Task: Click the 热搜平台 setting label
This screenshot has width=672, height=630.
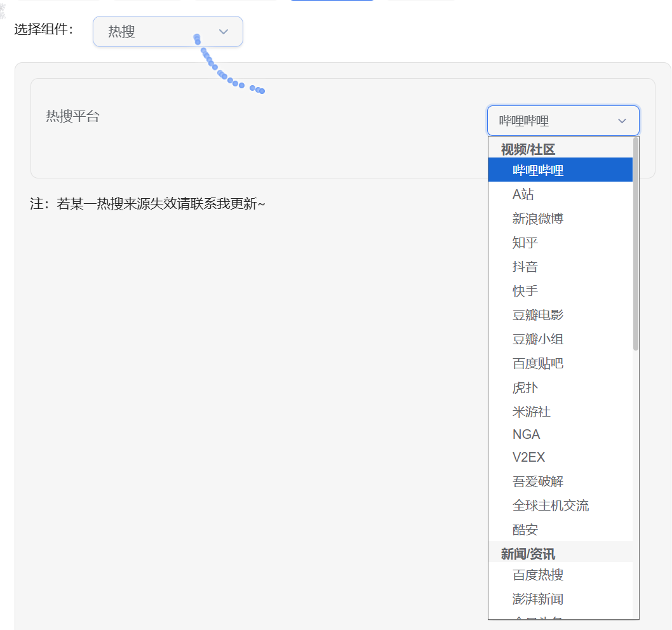Action: (72, 116)
